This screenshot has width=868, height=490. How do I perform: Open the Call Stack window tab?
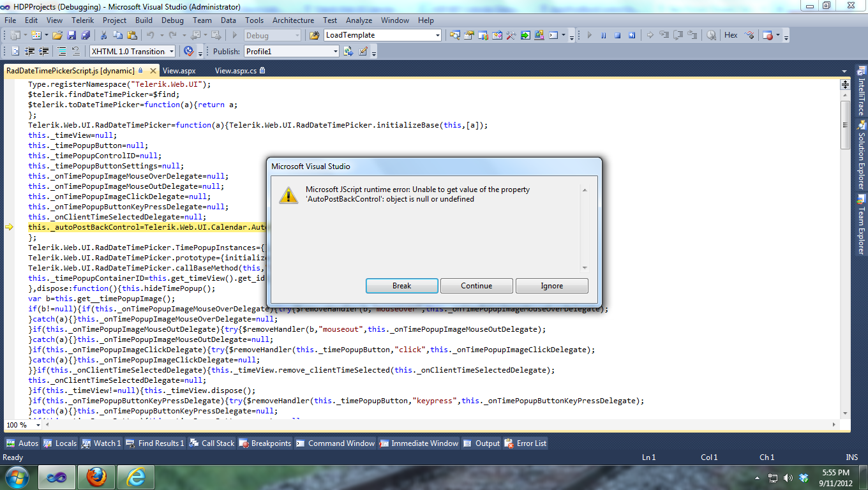pos(212,443)
